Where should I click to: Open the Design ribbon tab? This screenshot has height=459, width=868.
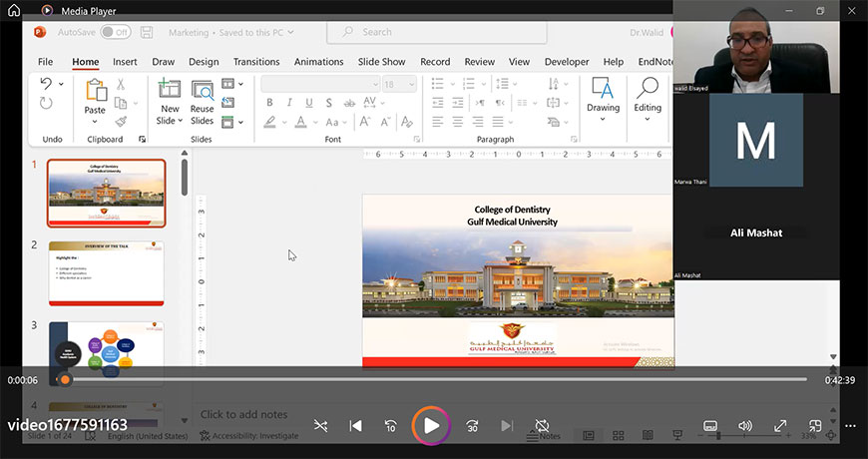pyautogui.click(x=204, y=62)
